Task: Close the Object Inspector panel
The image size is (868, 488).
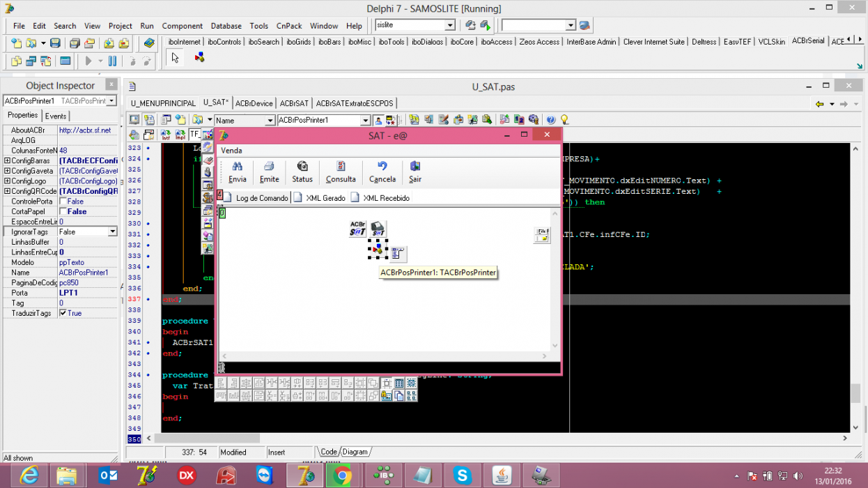Action: pyautogui.click(x=111, y=84)
